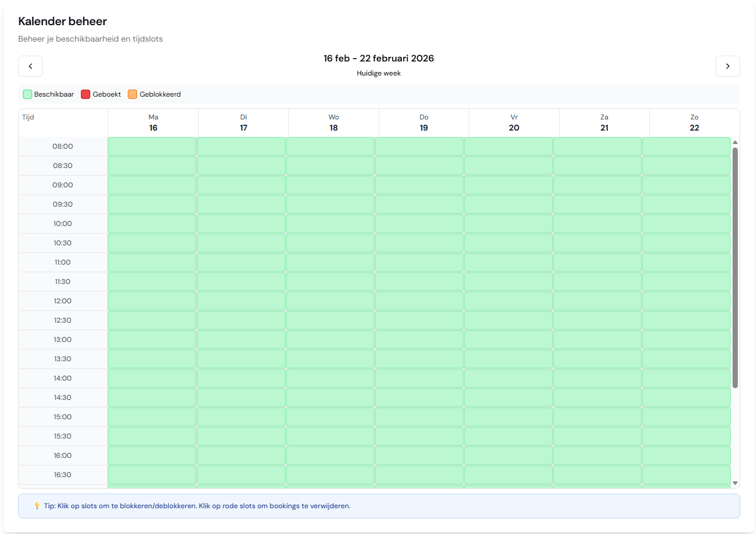Toggle the Sunday 16:30 time slot
This screenshot has height=534, width=756.
(686, 475)
